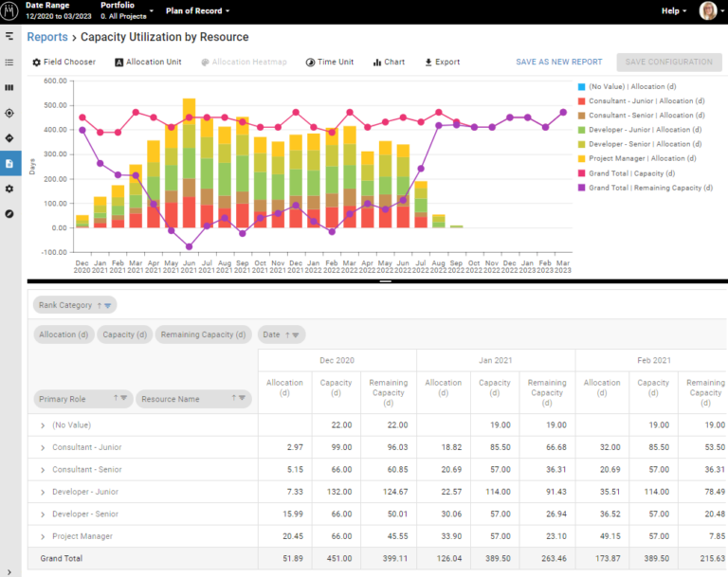Open the Help dropdown menu

point(674,10)
